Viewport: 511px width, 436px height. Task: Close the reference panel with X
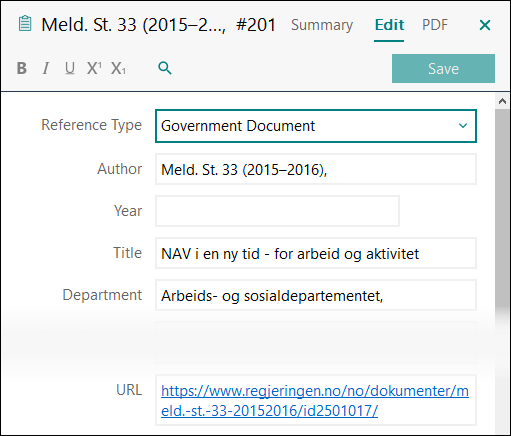(x=485, y=25)
